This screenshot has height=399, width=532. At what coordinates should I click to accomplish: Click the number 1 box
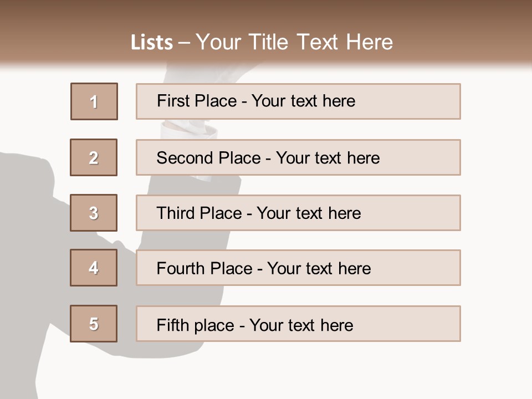(x=94, y=101)
